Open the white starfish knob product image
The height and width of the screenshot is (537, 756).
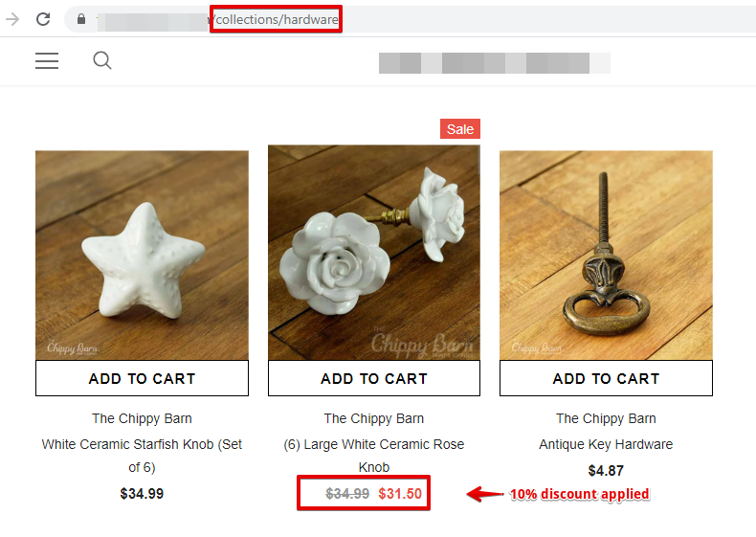click(x=143, y=256)
